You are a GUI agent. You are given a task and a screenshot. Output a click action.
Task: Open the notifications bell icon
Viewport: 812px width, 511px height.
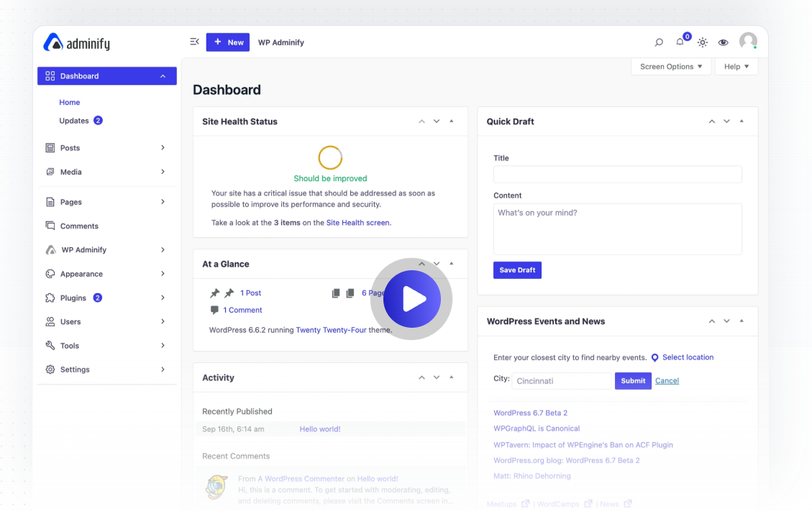pyautogui.click(x=680, y=42)
